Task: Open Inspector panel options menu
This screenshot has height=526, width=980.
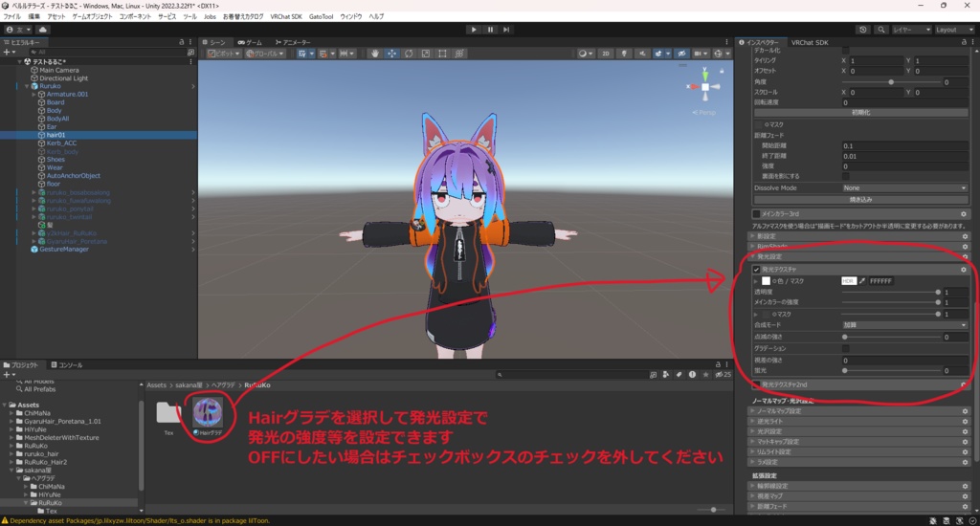Action: pyautogui.click(x=972, y=42)
